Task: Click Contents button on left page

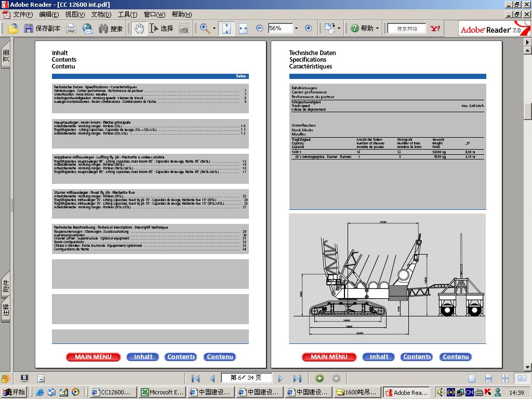Action: pyautogui.click(x=181, y=357)
